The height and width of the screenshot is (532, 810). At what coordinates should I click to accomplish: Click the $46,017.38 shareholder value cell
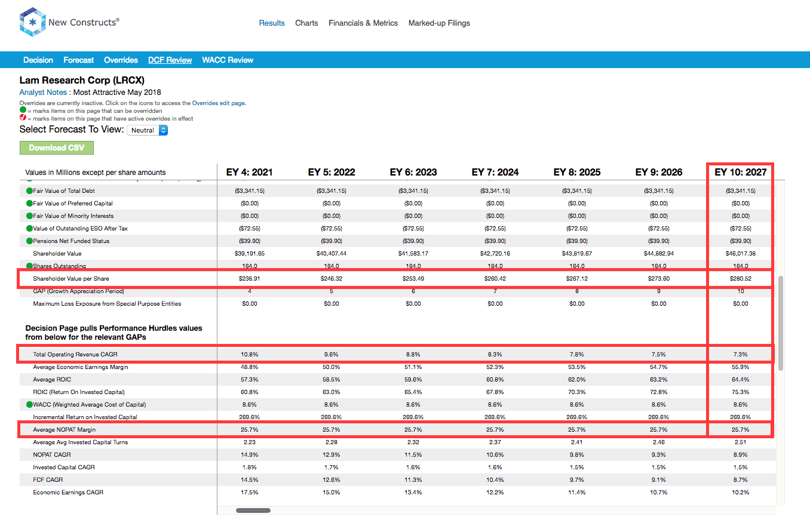pyautogui.click(x=741, y=254)
